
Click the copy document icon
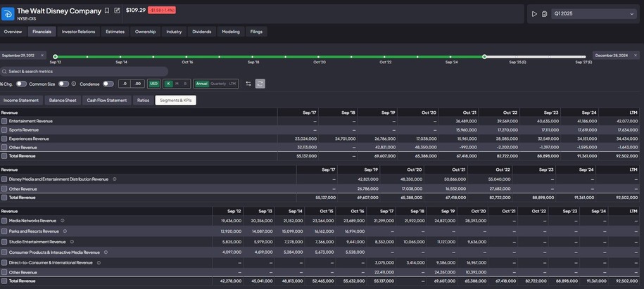(x=544, y=14)
